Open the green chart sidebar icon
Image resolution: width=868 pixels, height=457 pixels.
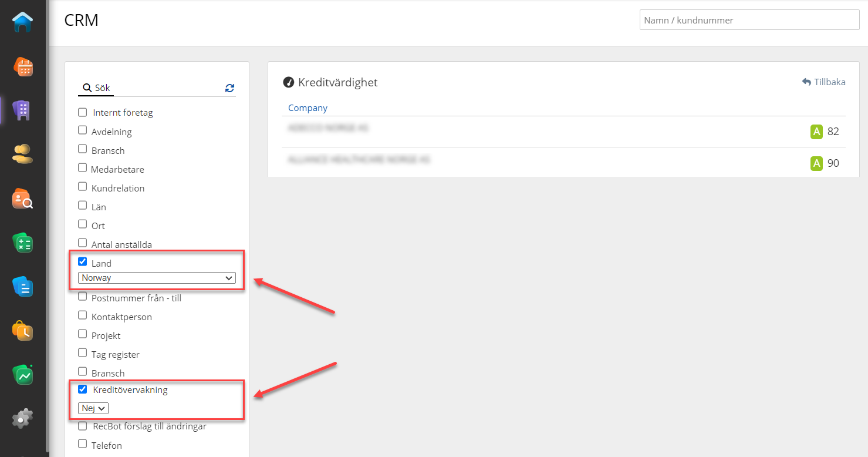(23, 375)
